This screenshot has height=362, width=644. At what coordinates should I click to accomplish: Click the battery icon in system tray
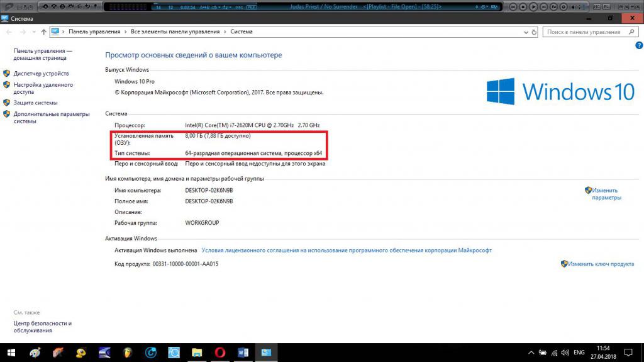(x=543, y=353)
